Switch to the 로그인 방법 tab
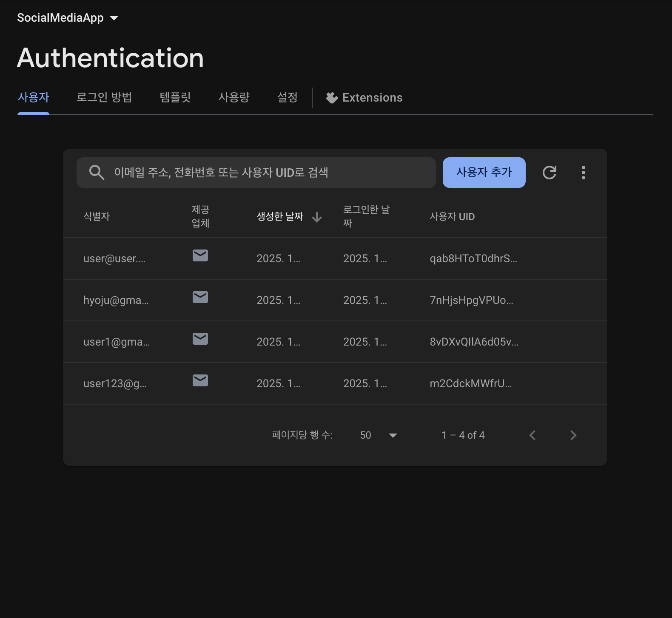This screenshot has width=672, height=618. pyautogui.click(x=104, y=97)
